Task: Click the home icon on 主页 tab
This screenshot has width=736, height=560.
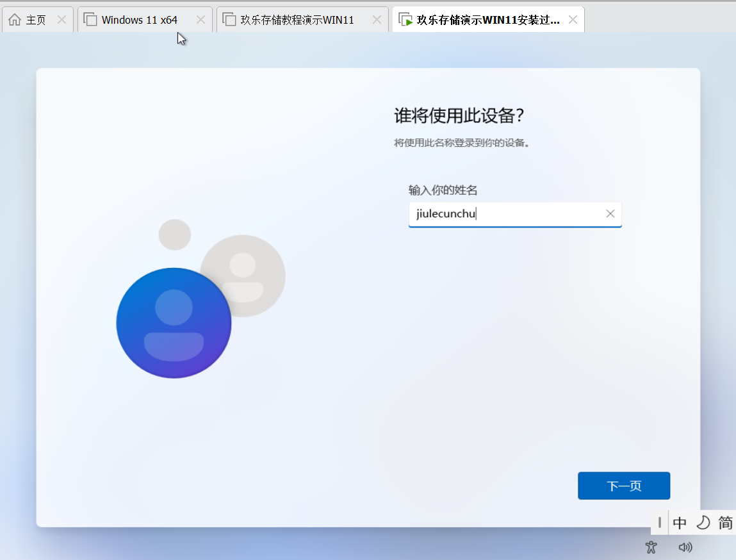Action: (15, 20)
